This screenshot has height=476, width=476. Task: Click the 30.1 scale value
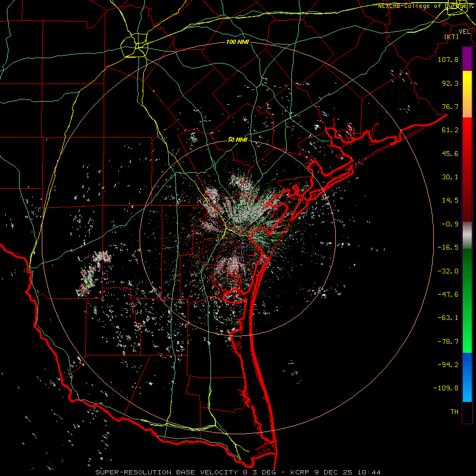point(450,177)
